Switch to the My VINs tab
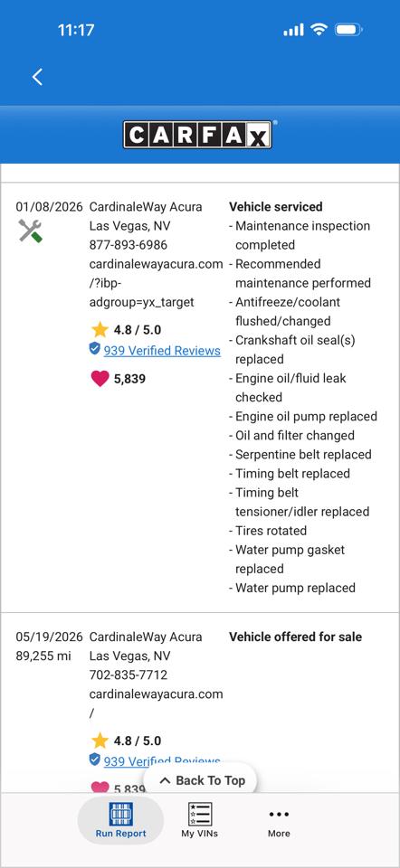400x868 pixels. click(x=199, y=820)
